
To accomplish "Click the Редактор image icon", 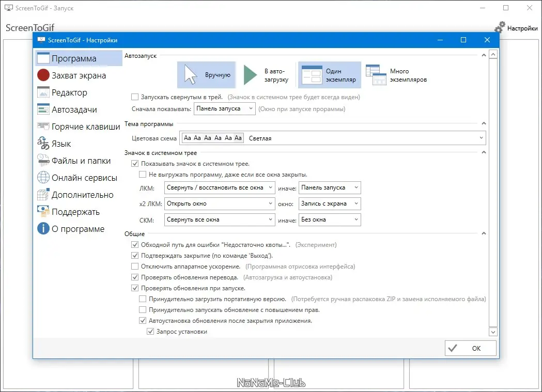I will click(x=43, y=92).
